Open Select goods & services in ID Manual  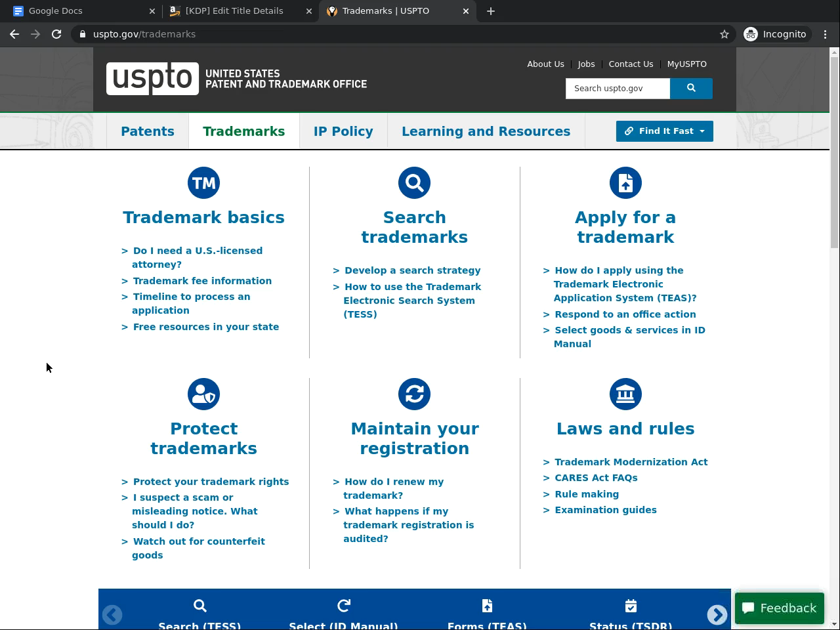click(x=629, y=337)
